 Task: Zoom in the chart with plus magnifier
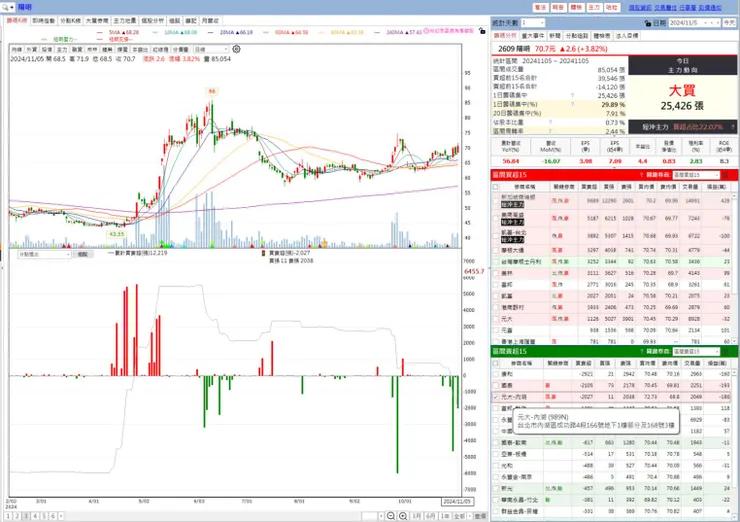[403, 516]
